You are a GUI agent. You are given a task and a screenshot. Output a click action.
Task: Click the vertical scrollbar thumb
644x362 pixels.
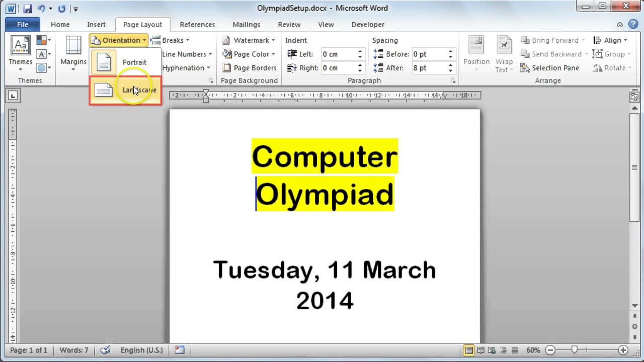635,167
